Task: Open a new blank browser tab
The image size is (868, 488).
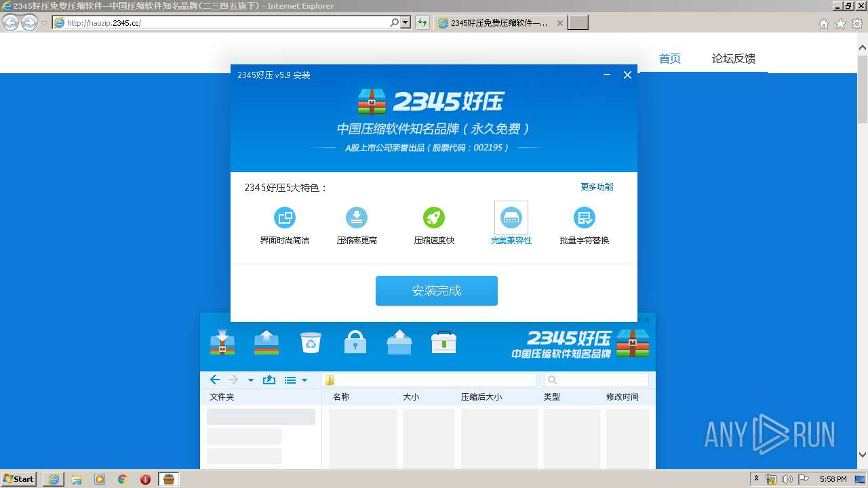Action: (578, 23)
